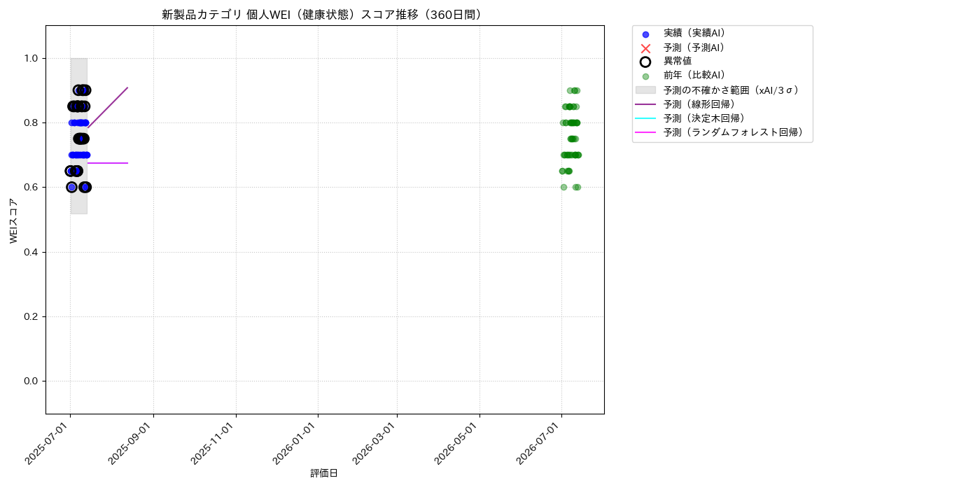Click the cyan line legend swatch

pos(645,118)
